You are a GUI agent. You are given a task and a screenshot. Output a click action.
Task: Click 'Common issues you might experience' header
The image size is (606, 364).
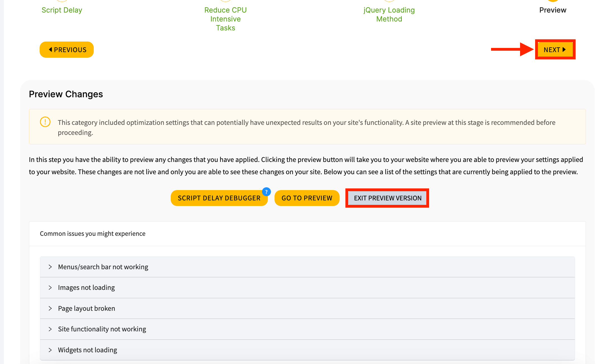tap(93, 234)
